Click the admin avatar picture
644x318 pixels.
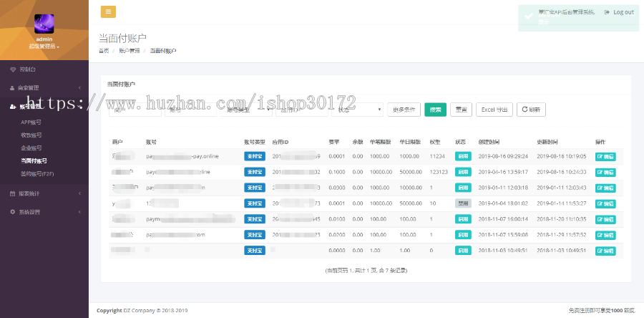44,24
